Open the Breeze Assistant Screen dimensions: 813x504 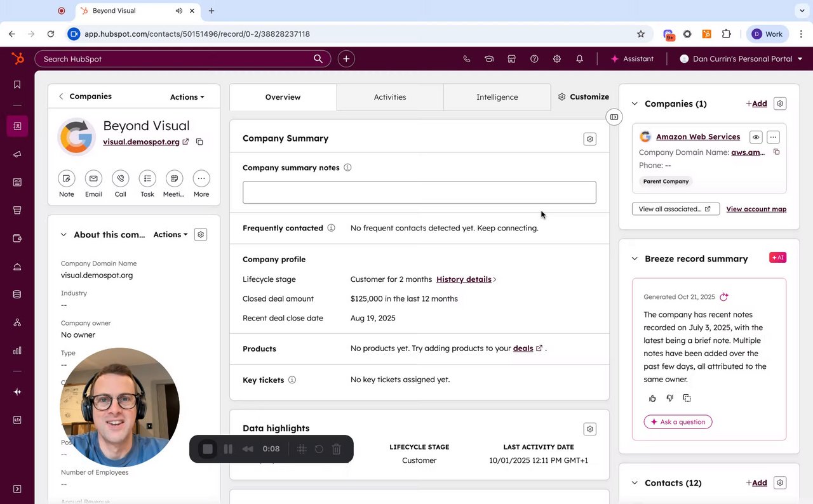coord(632,58)
